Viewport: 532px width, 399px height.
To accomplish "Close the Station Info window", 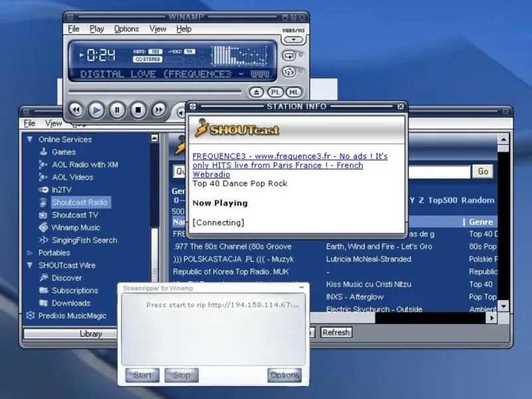I will tap(400, 106).
